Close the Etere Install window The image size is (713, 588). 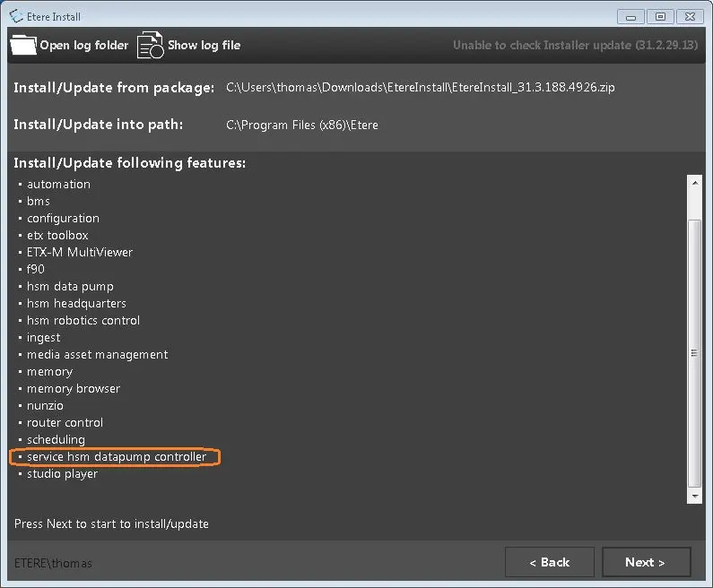pyautogui.click(x=690, y=15)
